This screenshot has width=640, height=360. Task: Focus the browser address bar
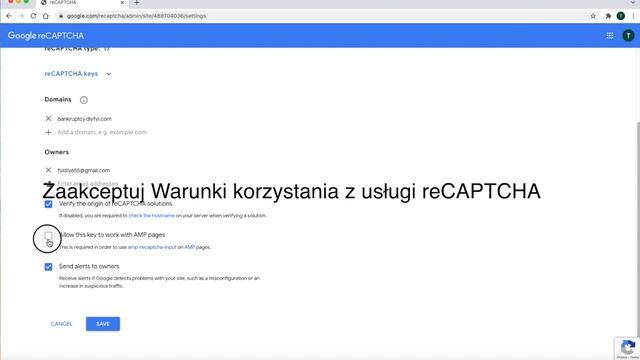[x=322, y=16]
